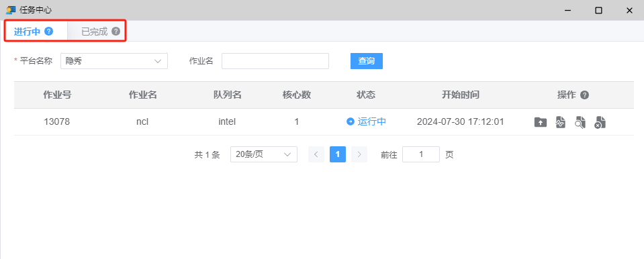Focus the 作业名 search input field
Image resolution: width=644 pixels, height=259 pixels.
click(x=275, y=61)
